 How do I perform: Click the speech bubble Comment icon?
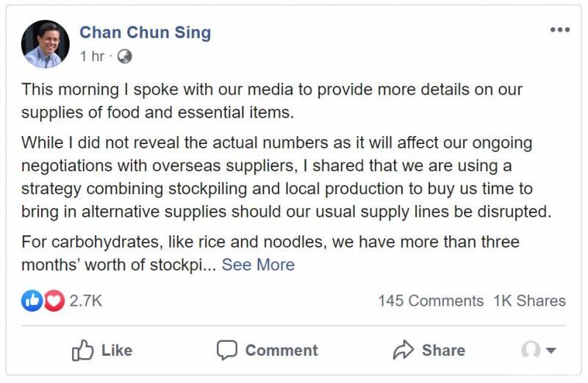pyautogui.click(x=227, y=350)
